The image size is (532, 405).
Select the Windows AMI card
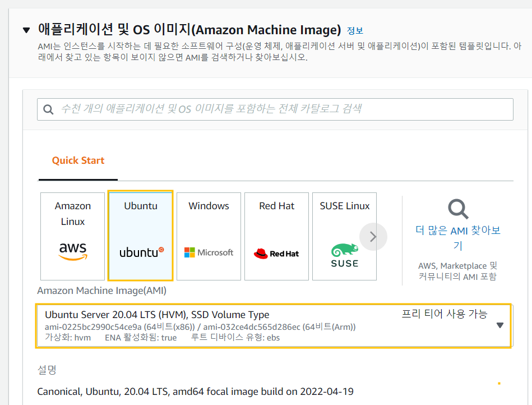(x=209, y=236)
